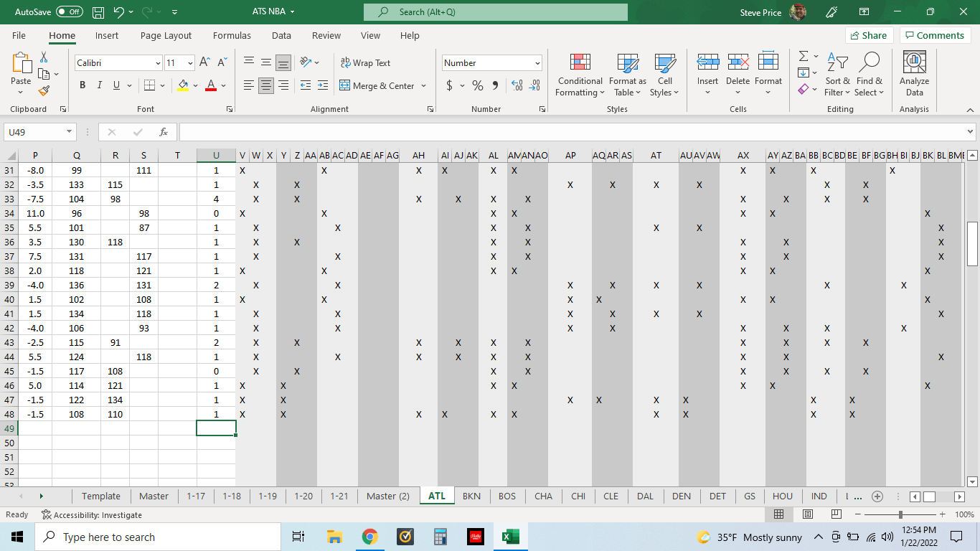
Task: Click the Cut scissors icon
Action: (x=44, y=57)
